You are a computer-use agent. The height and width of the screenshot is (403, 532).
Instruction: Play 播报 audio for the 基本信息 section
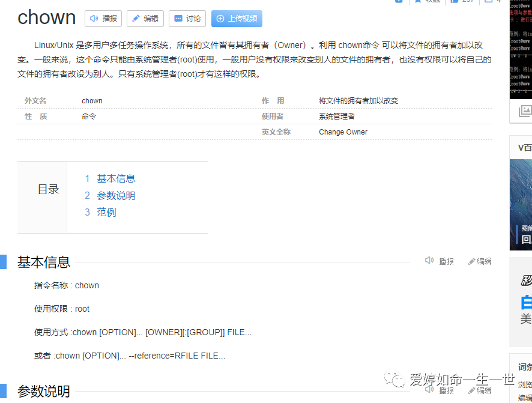tap(440, 261)
